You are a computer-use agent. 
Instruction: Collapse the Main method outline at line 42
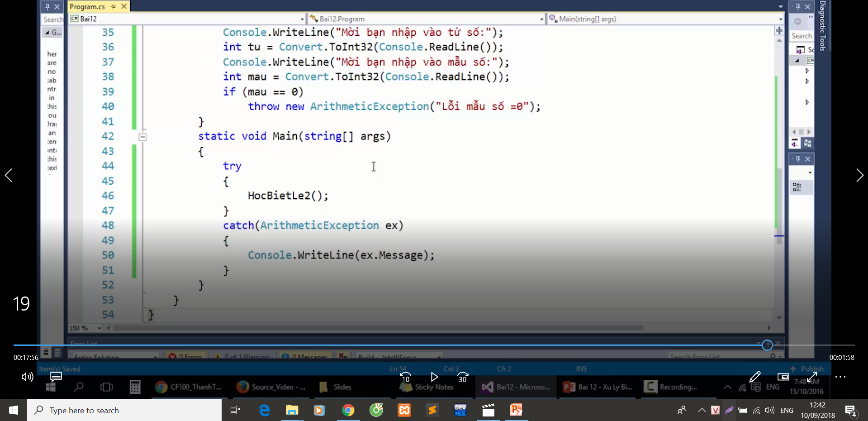[x=142, y=137]
